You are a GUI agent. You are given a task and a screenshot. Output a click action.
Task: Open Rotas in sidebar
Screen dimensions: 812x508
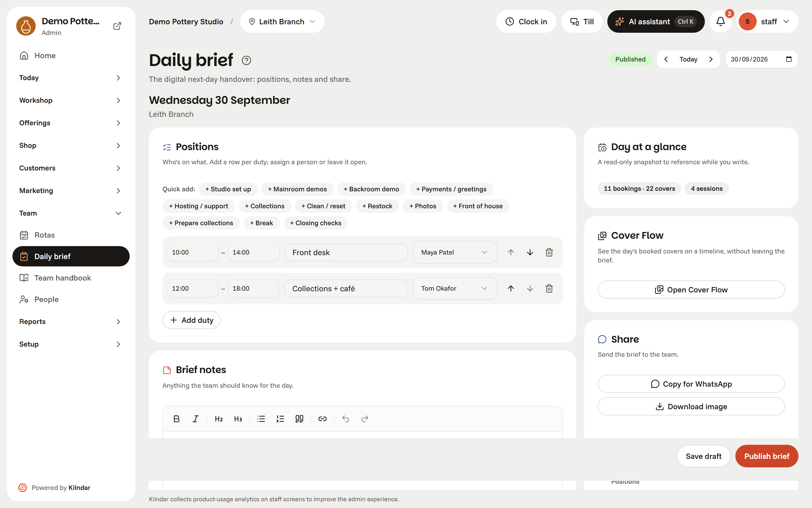(x=70, y=235)
